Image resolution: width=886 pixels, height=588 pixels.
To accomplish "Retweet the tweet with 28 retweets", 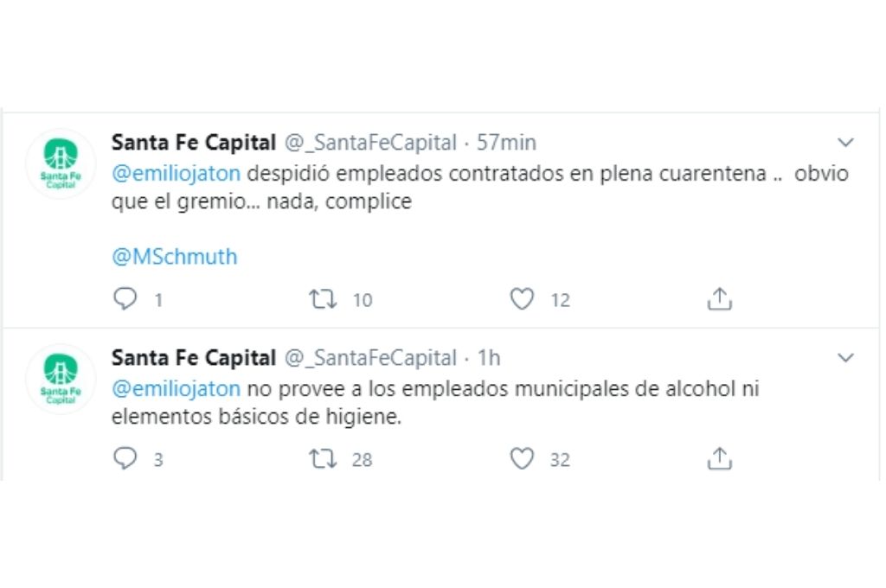I will pos(323,458).
